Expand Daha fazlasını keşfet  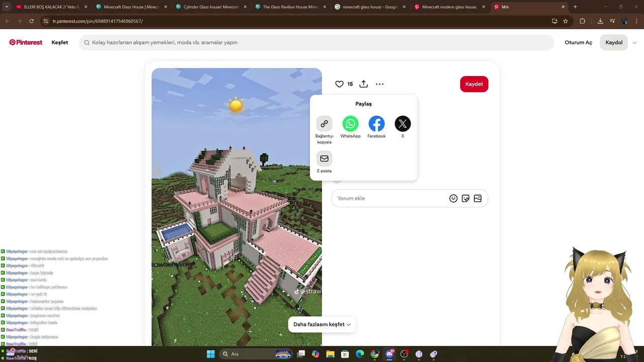coord(322,324)
